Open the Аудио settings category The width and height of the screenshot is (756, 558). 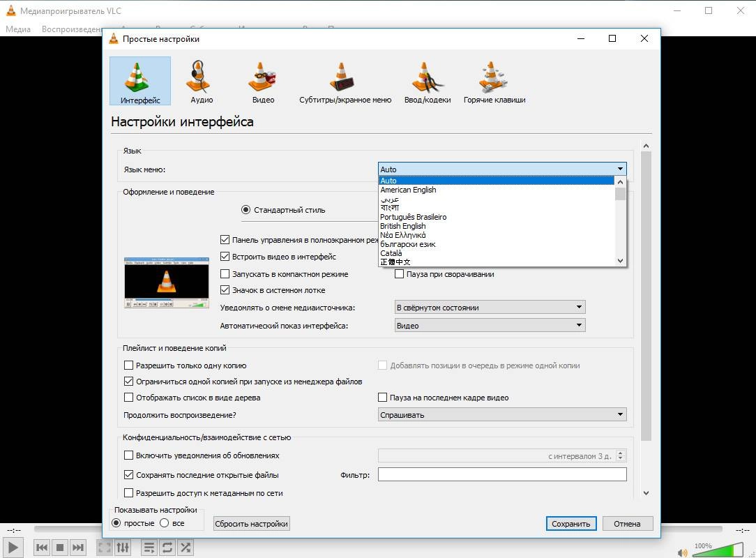point(202,80)
